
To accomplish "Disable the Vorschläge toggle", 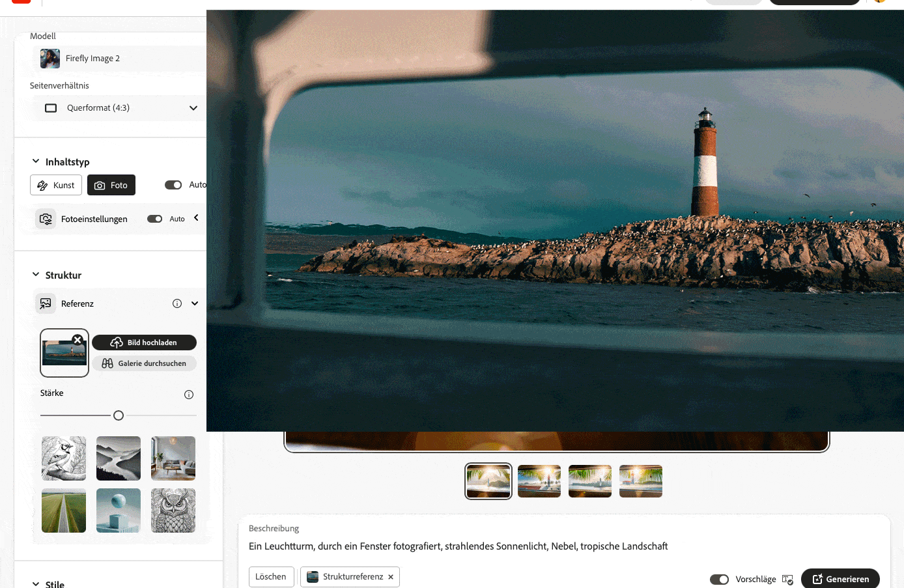I will 719,580.
